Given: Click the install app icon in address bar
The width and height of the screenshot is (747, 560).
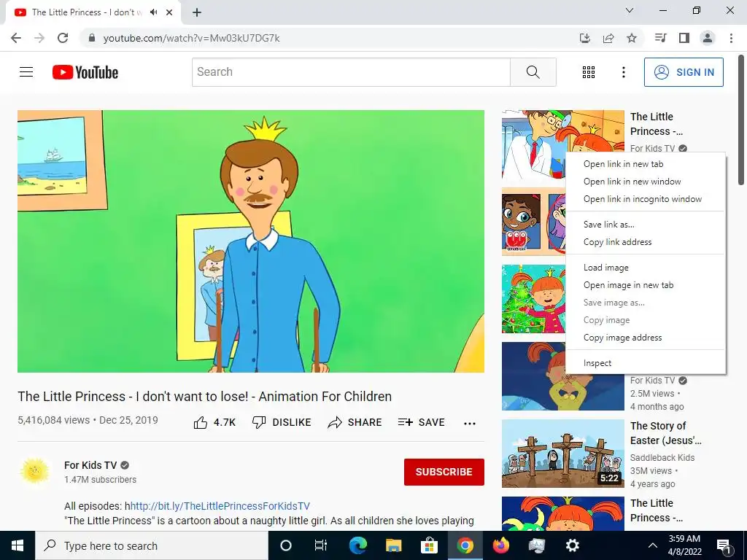Looking at the screenshot, I should click(585, 38).
